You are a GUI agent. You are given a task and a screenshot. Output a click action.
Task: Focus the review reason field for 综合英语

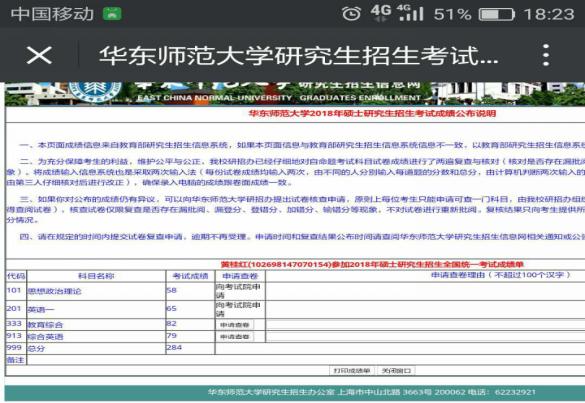tap(425, 337)
